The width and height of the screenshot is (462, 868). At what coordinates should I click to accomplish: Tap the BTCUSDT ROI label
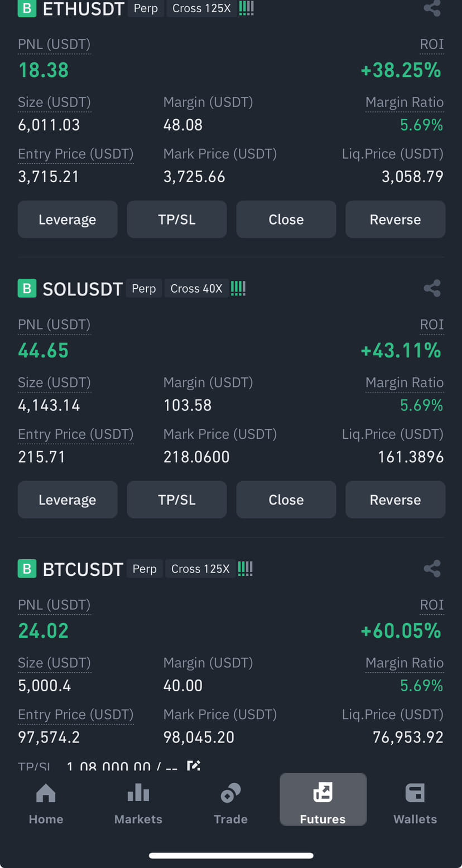[432, 605]
